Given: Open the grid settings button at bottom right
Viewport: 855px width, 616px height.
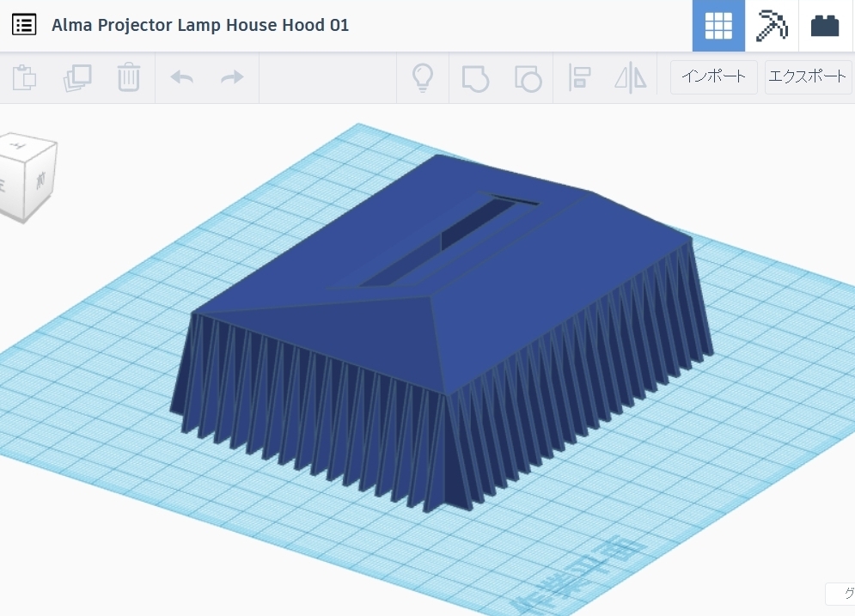Looking at the screenshot, I should coord(840,594).
